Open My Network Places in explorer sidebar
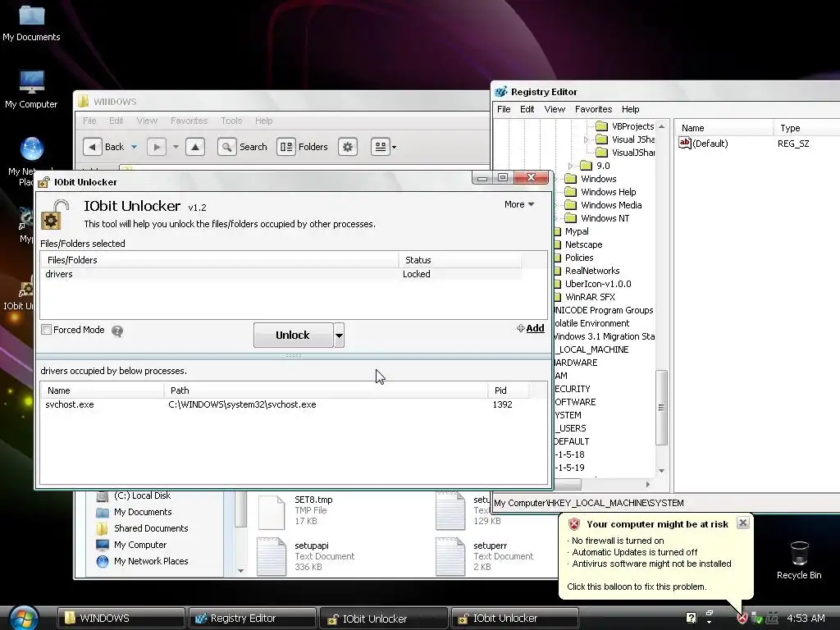 click(x=142, y=561)
